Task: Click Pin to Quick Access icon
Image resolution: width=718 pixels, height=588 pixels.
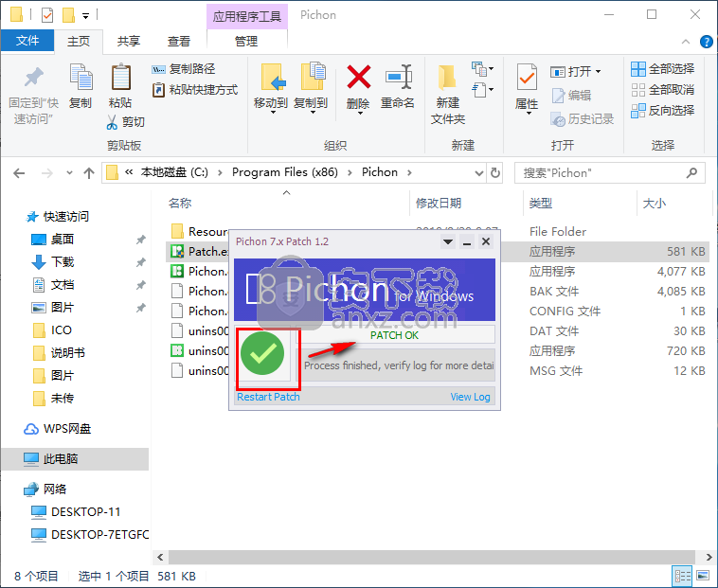Action: (33, 77)
